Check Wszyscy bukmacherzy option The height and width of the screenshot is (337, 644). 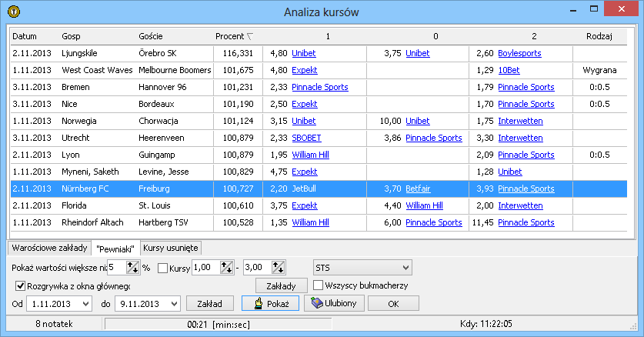click(x=319, y=285)
